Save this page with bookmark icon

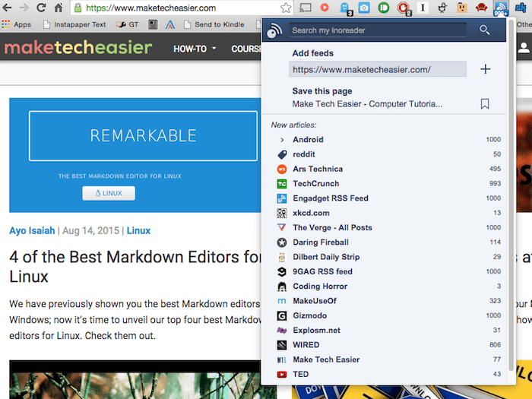tap(485, 104)
